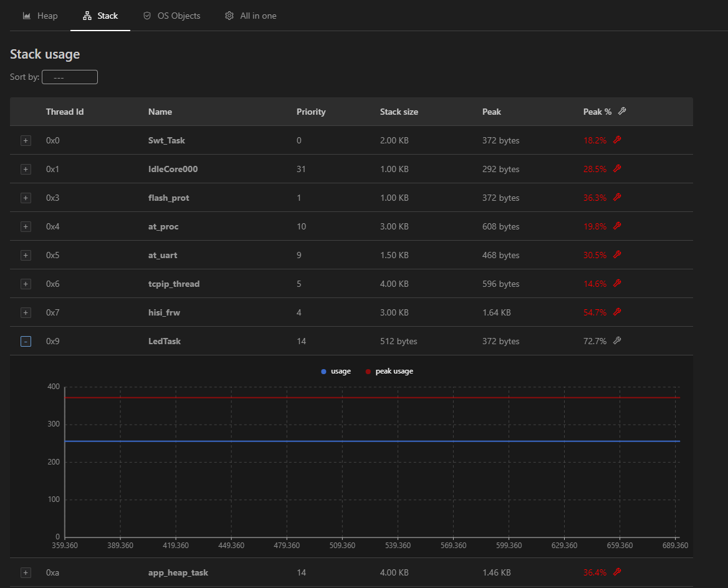Click the priority 31 cell
The image size is (728, 588).
click(301, 169)
